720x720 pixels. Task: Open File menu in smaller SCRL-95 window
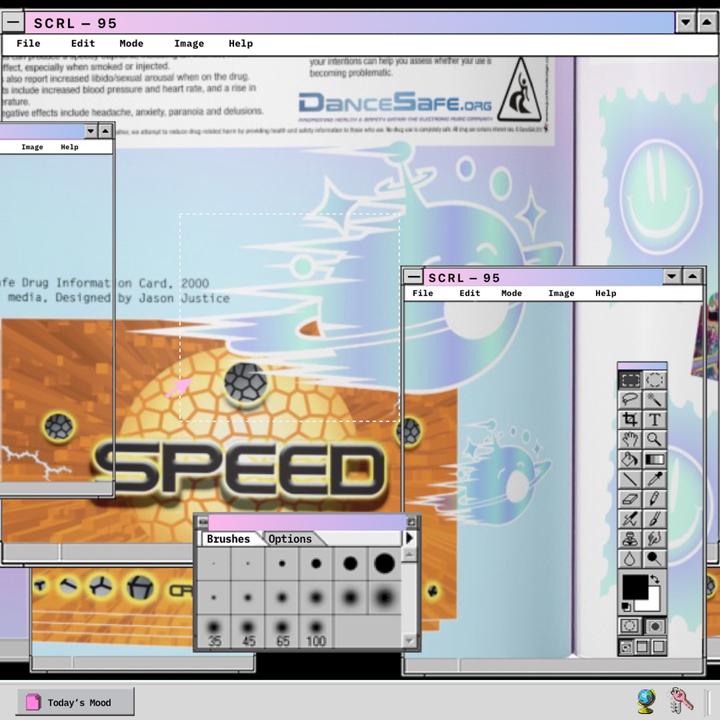tap(422, 293)
